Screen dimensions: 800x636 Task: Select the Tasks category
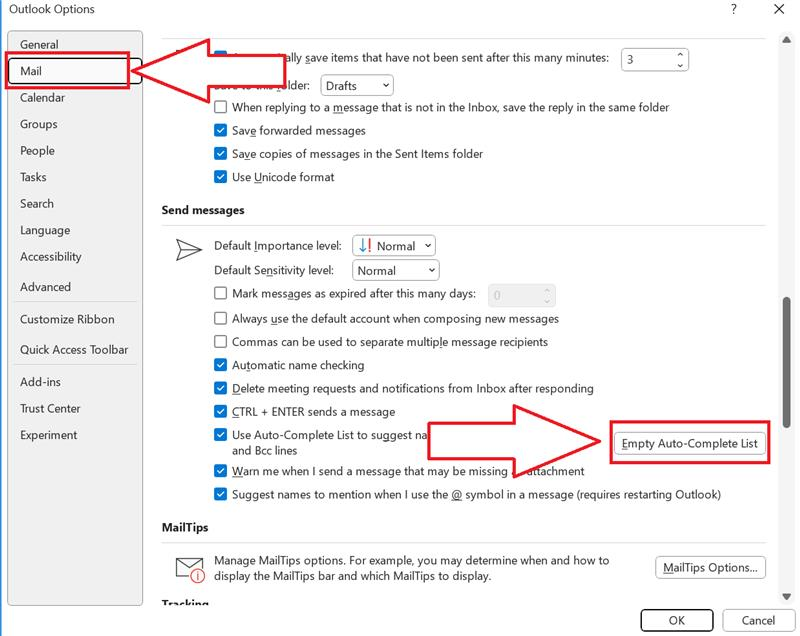click(33, 177)
